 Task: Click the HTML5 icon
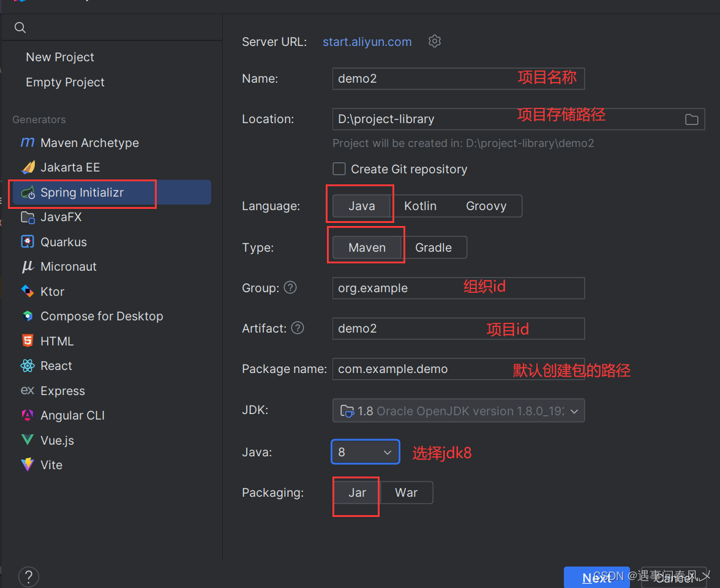[x=28, y=341]
